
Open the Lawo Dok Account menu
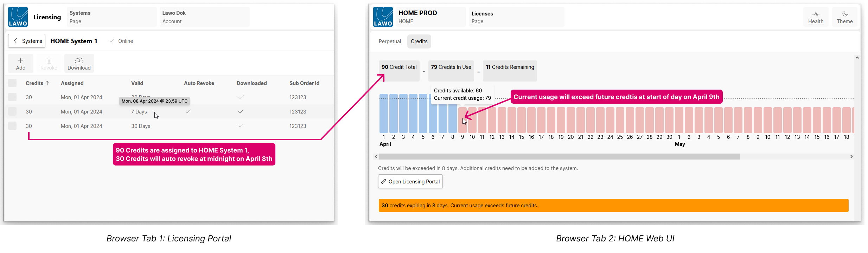[204, 17]
